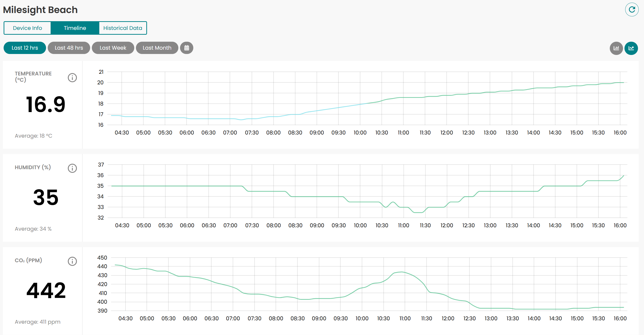Select the Last 48 hrs range

pos(69,48)
